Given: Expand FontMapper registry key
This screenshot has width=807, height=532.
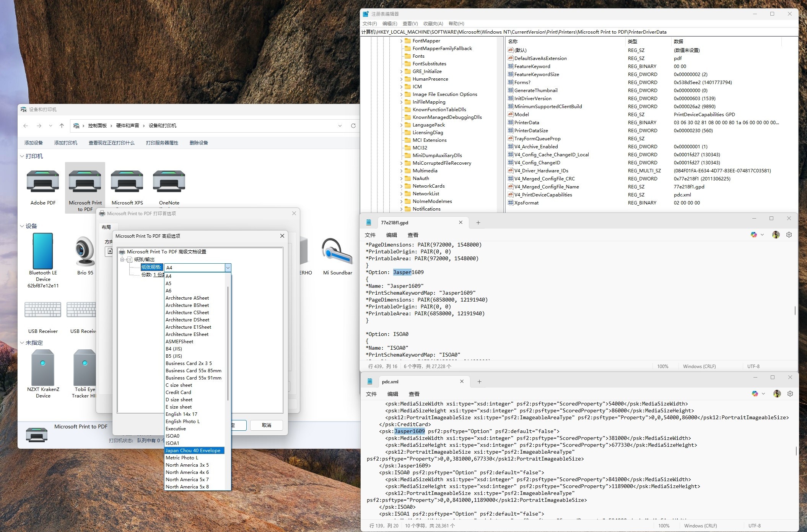Looking at the screenshot, I should 401,41.
